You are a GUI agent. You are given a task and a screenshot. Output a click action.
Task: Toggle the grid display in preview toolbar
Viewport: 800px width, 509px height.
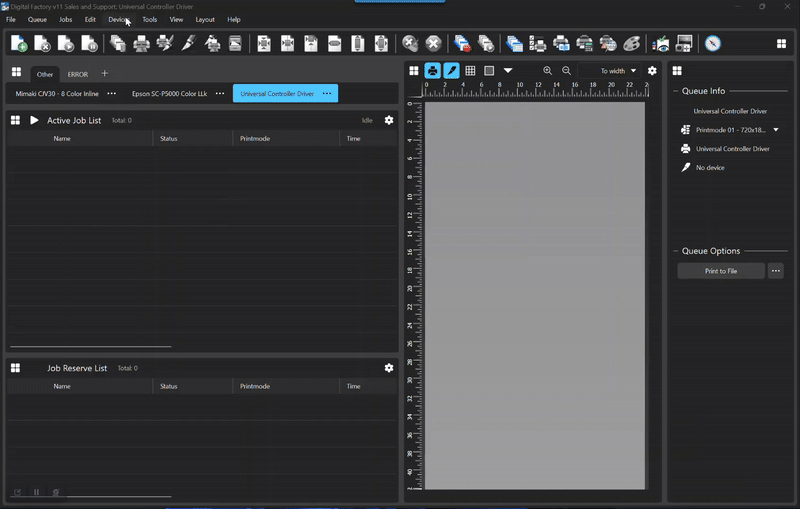pos(470,71)
